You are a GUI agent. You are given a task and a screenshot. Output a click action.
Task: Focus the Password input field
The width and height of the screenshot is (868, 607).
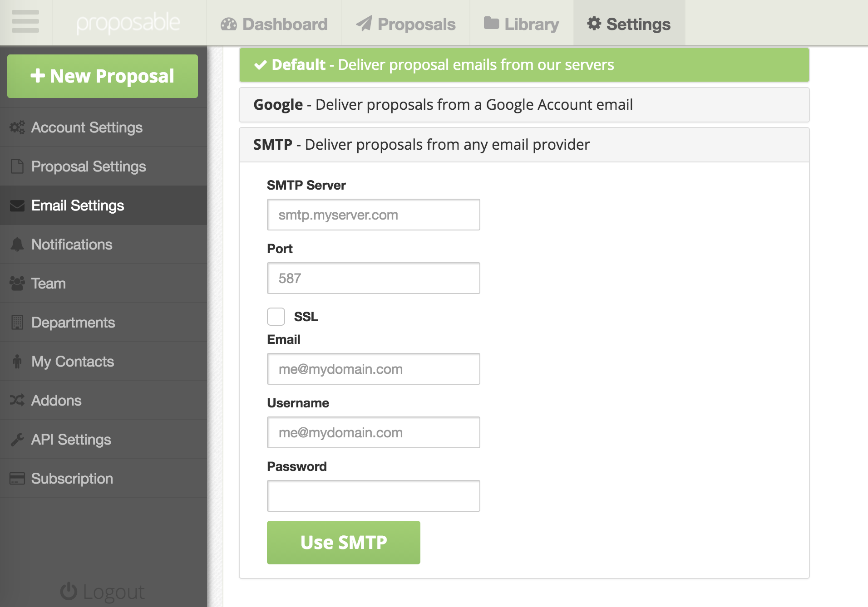coord(374,496)
